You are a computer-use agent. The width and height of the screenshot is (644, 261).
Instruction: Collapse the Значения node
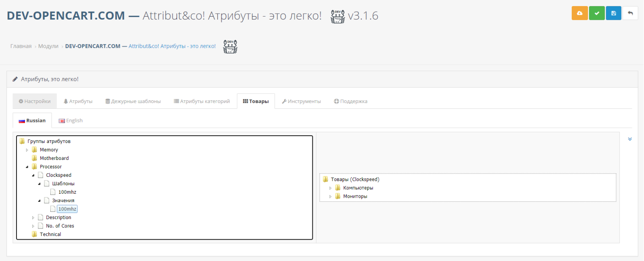coord(39,201)
